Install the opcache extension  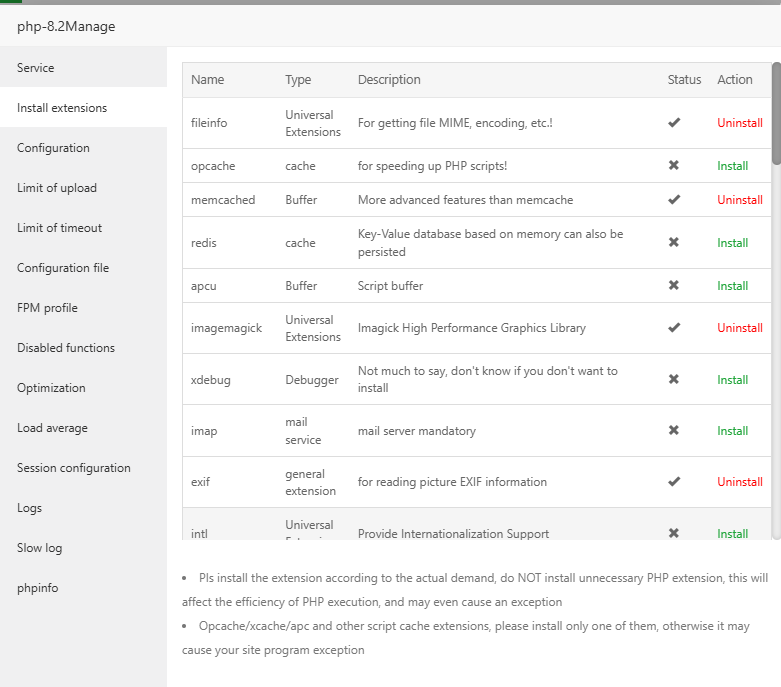[x=732, y=166]
